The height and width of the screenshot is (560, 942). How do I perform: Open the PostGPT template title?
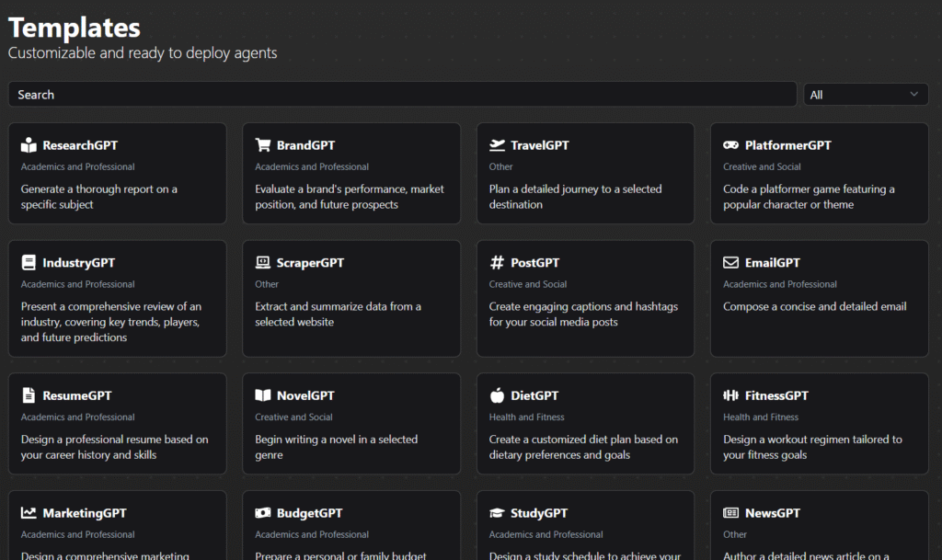534,263
